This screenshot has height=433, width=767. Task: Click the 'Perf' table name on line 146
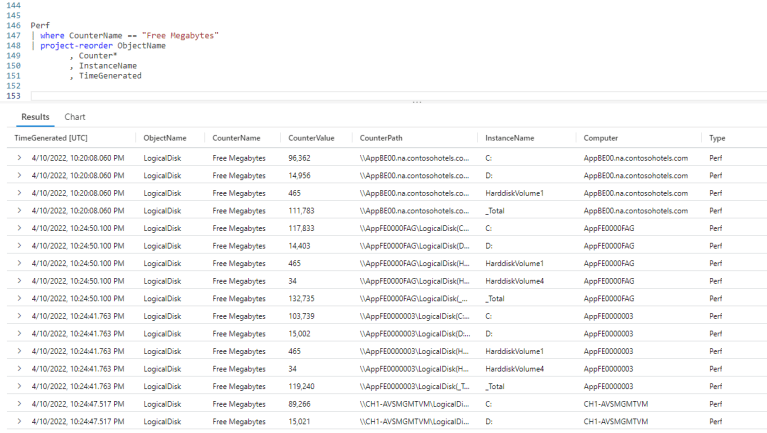40,25
